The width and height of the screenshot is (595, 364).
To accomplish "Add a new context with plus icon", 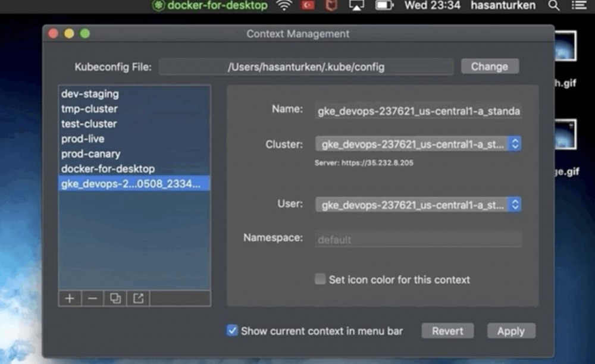I will [x=70, y=299].
